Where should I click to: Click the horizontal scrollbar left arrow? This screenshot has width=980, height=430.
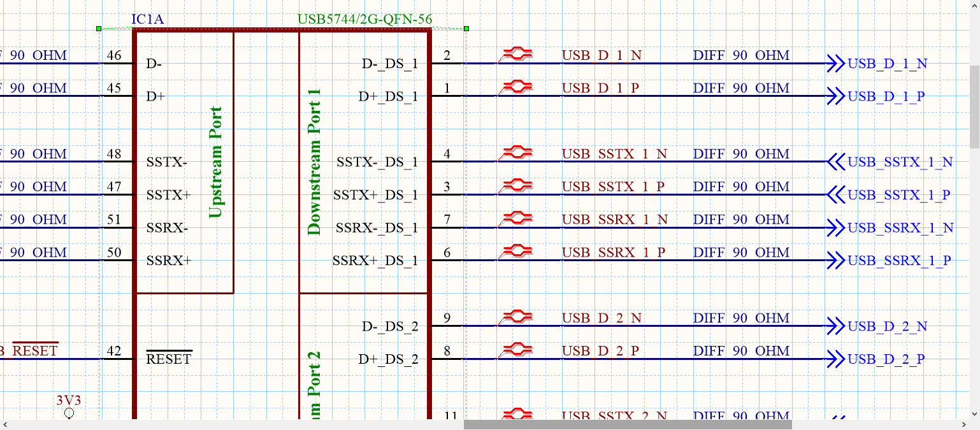6,424
